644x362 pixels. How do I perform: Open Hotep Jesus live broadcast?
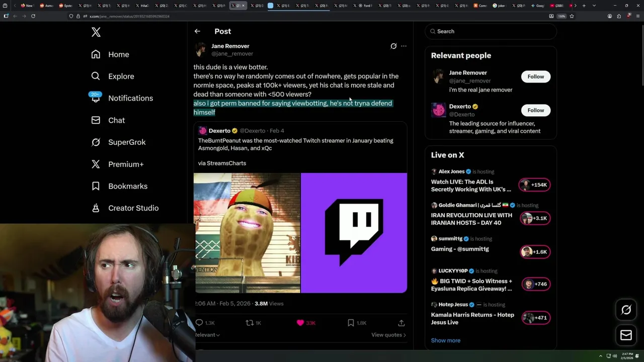pyautogui.click(x=472, y=318)
